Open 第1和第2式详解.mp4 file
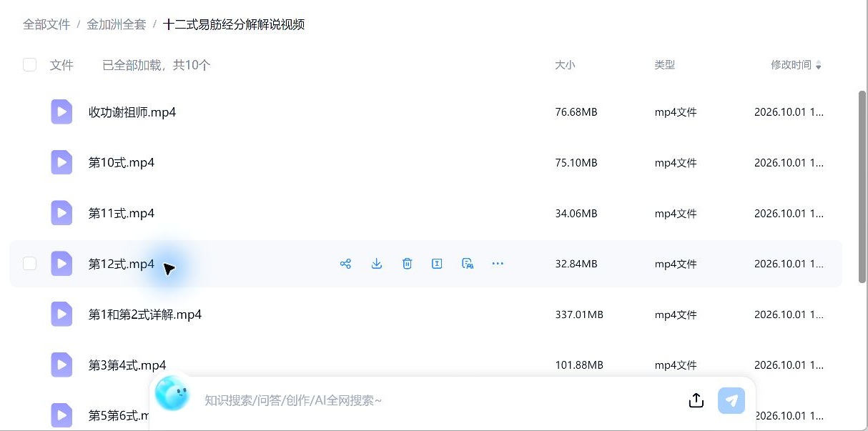 pos(145,314)
